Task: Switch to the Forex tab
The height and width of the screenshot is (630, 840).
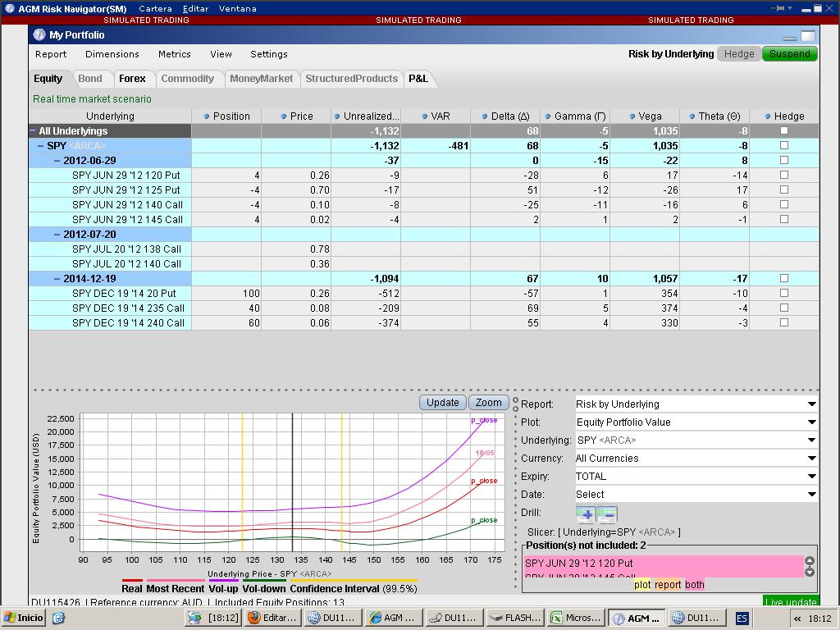Action: point(132,79)
